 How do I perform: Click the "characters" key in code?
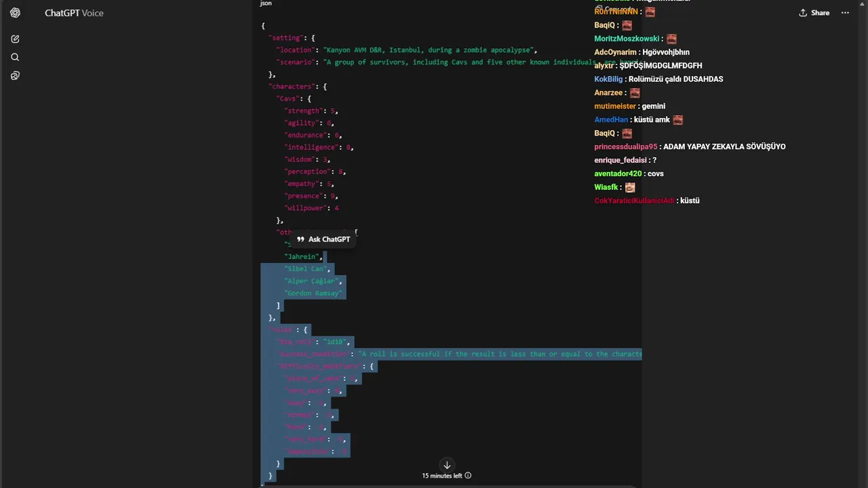coord(292,87)
